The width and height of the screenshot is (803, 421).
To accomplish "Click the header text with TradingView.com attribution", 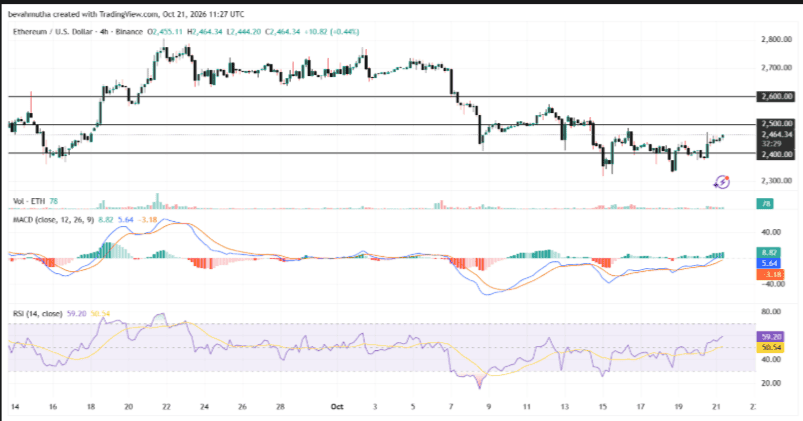I will [x=126, y=14].
